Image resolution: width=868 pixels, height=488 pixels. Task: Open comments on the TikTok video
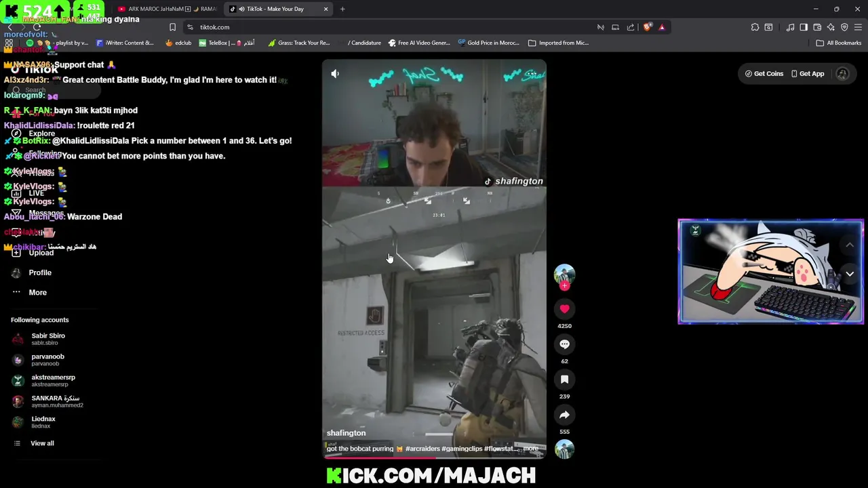[564, 344]
